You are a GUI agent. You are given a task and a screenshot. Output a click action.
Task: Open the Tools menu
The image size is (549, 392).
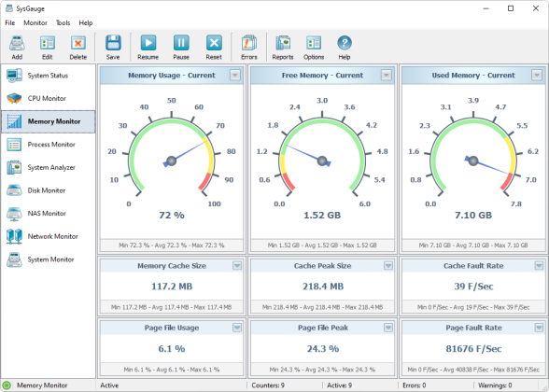pyautogui.click(x=63, y=23)
